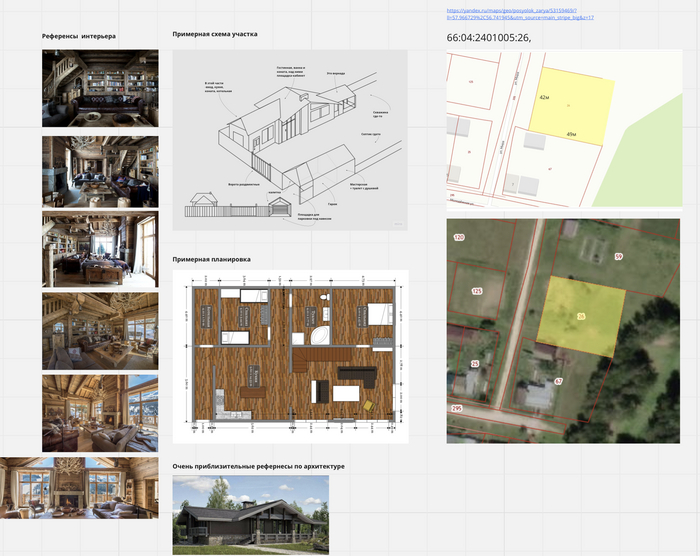Viewport: 700px width, 556px height.
Task: Select interior photo with tall window and wooden chest
Action: pos(100,249)
